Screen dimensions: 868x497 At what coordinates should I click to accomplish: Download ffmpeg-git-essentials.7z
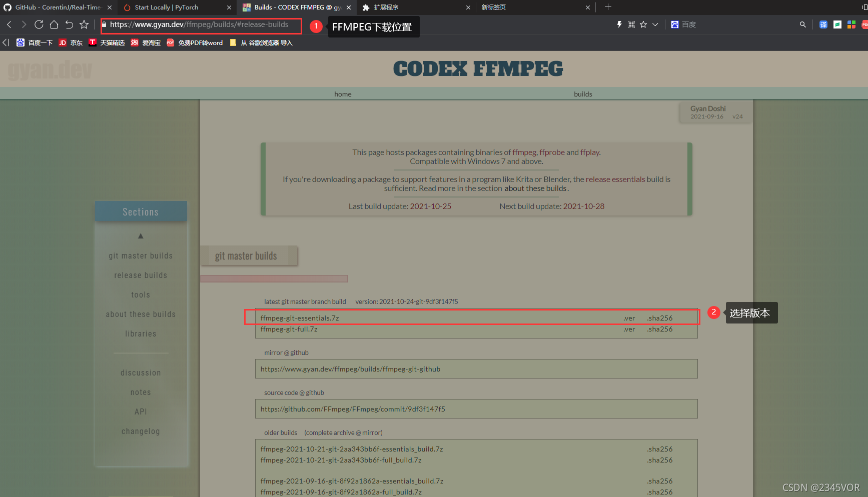pyautogui.click(x=300, y=318)
